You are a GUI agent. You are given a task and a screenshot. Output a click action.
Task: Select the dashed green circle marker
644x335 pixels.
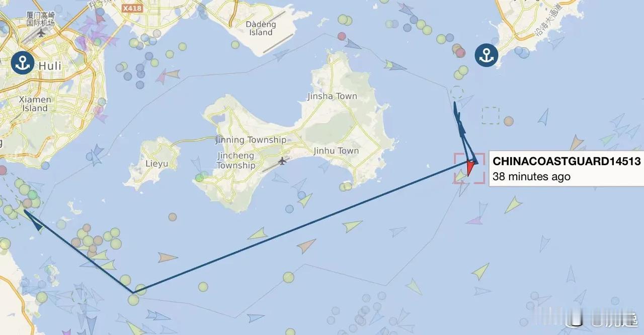457,93
